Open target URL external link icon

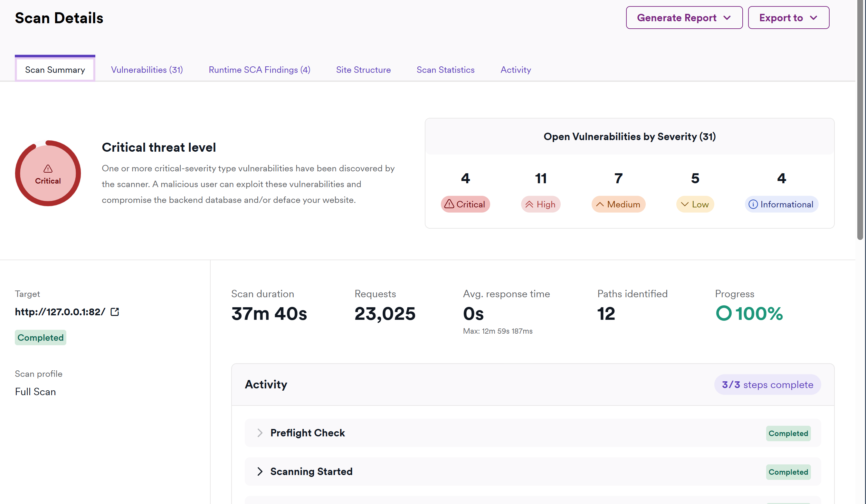click(115, 312)
